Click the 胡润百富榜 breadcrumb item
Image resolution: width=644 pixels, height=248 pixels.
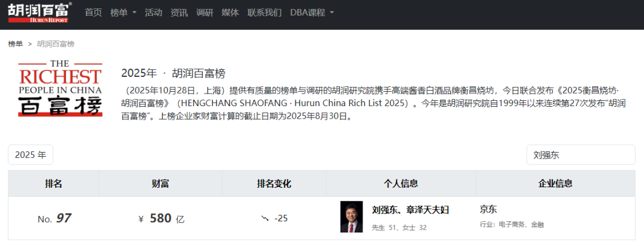[x=56, y=44]
